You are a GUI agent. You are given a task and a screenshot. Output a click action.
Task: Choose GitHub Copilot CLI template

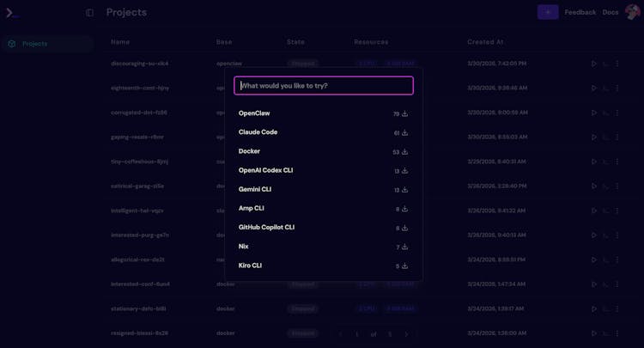click(x=266, y=228)
